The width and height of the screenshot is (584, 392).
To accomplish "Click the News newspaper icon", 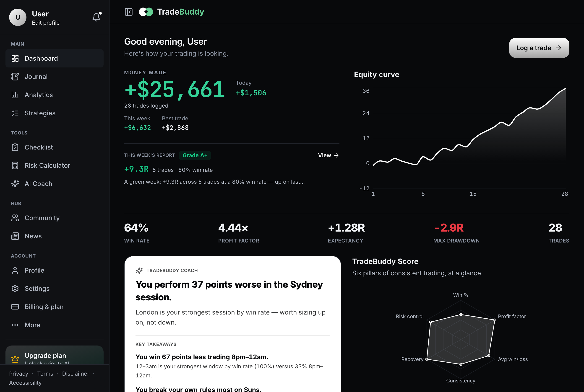I will click(x=15, y=236).
